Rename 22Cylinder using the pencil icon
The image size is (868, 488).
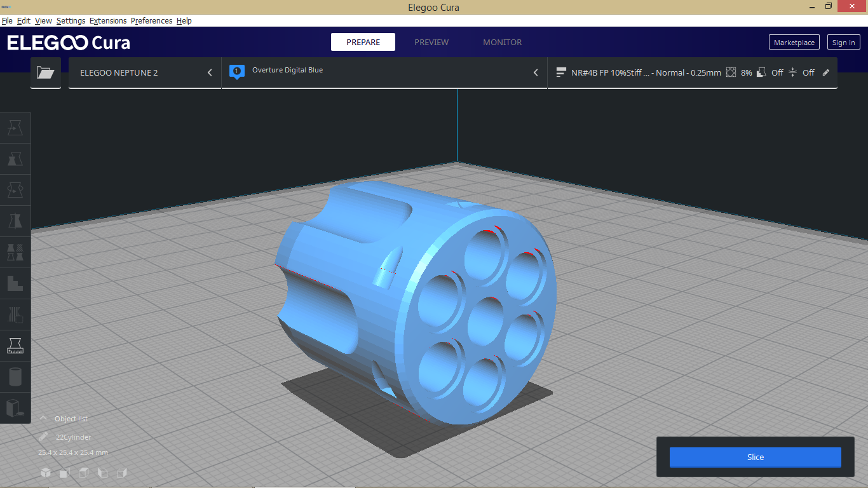tap(43, 437)
